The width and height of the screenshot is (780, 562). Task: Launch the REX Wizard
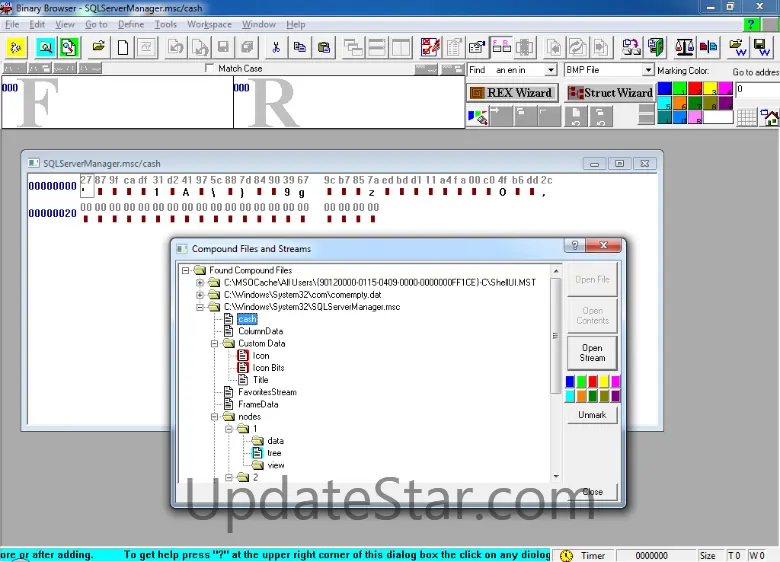(x=512, y=93)
